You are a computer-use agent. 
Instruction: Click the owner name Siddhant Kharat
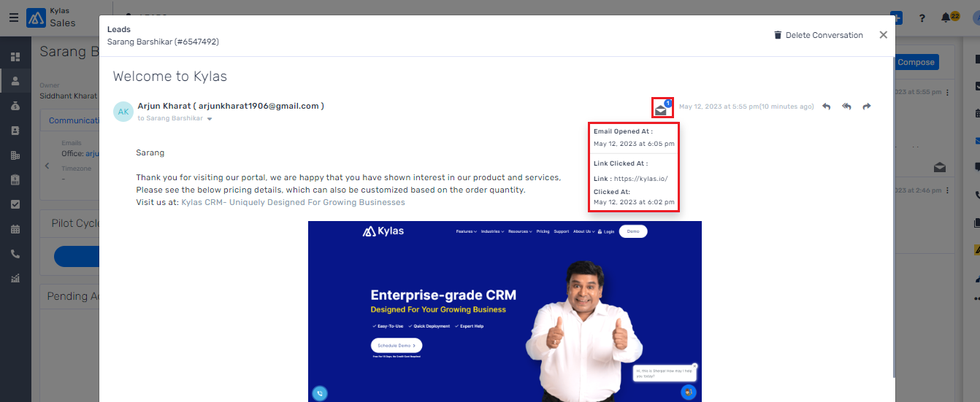tap(69, 96)
